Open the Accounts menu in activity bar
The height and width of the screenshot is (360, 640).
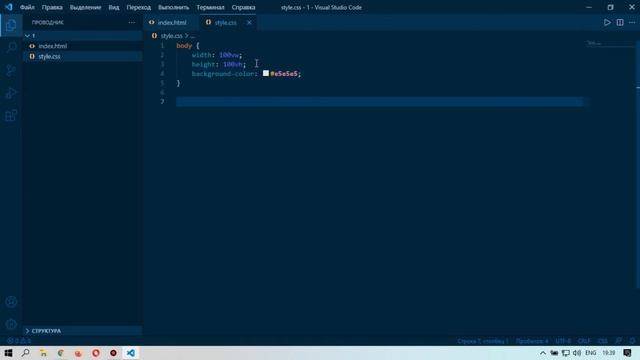click(x=11, y=302)
